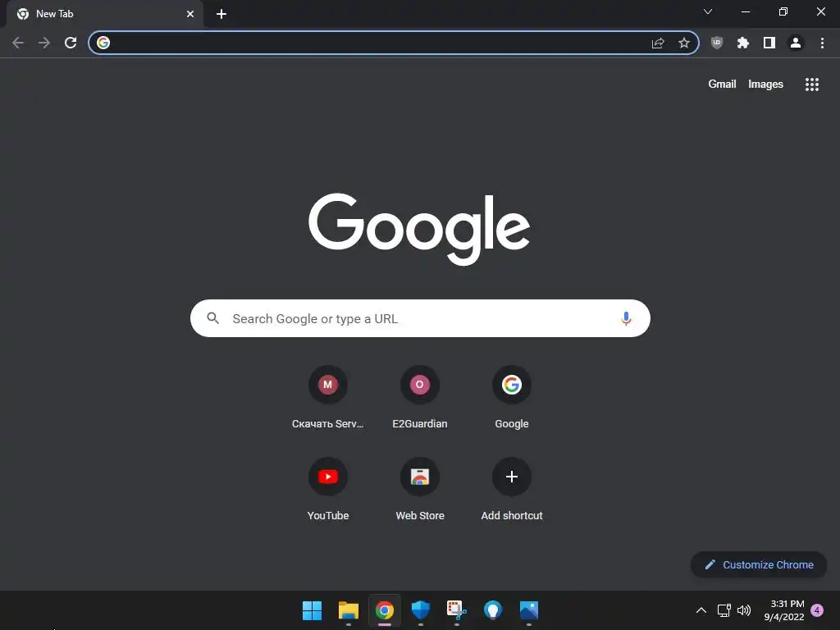Open the Google shortcut tile

point(512,398)
